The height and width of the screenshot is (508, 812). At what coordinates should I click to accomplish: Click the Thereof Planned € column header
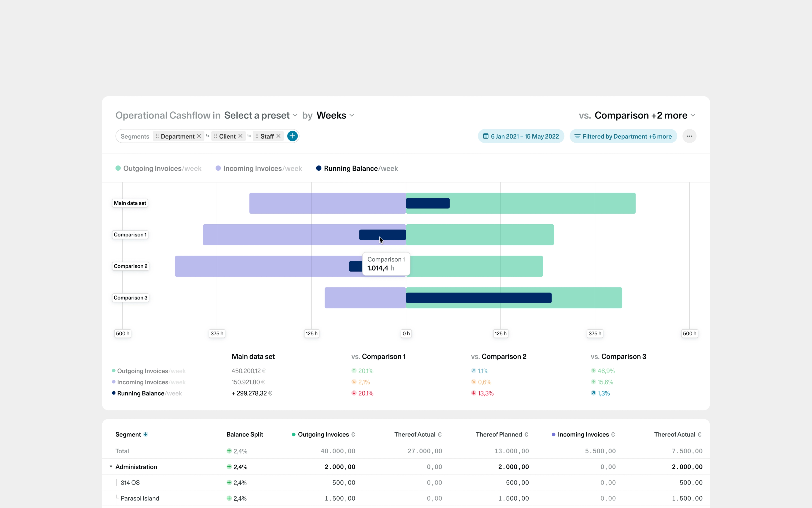tap(502, 434)
